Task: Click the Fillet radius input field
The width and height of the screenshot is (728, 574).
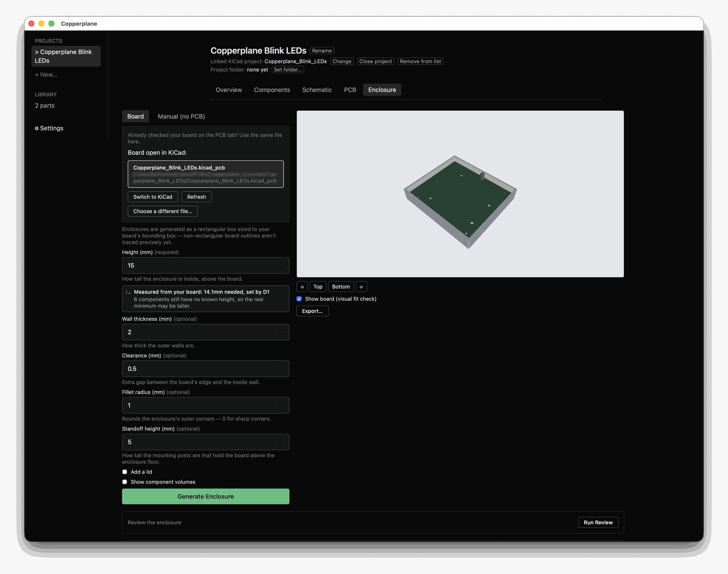Action: pyautogui.click(x=205, y=405)
